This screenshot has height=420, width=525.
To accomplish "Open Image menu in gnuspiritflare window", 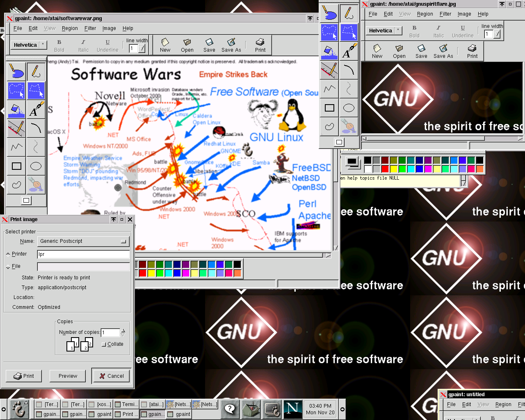I will pos(464,14).
